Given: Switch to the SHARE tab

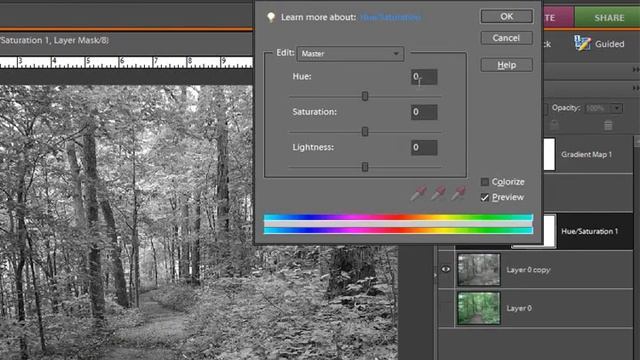Looking at the screenshot, I should [607, 18].
